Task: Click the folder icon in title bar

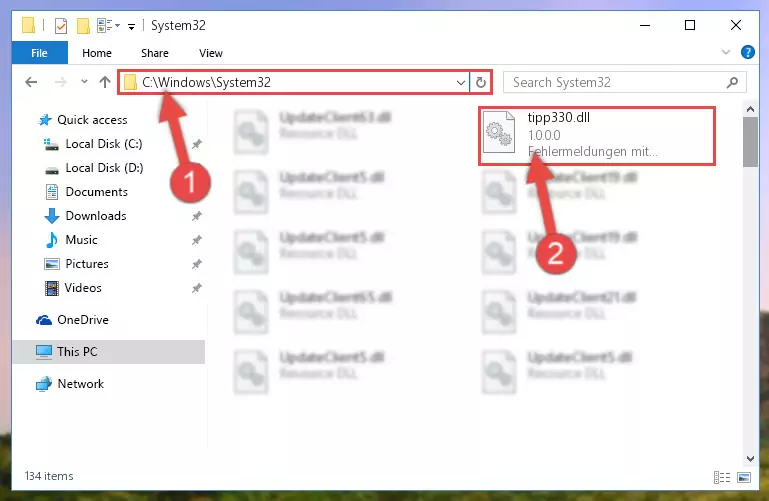Action: [28, 25]
